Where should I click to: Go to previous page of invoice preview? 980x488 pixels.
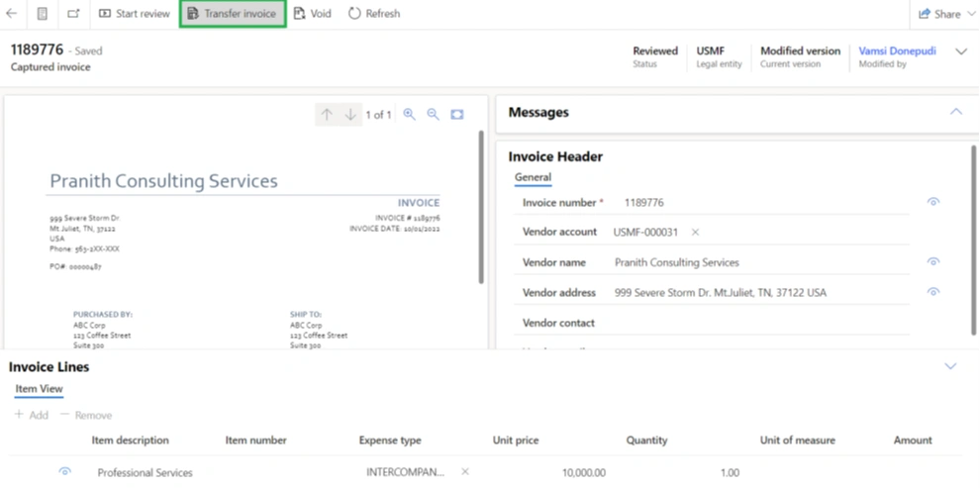(x=327, y=115)
